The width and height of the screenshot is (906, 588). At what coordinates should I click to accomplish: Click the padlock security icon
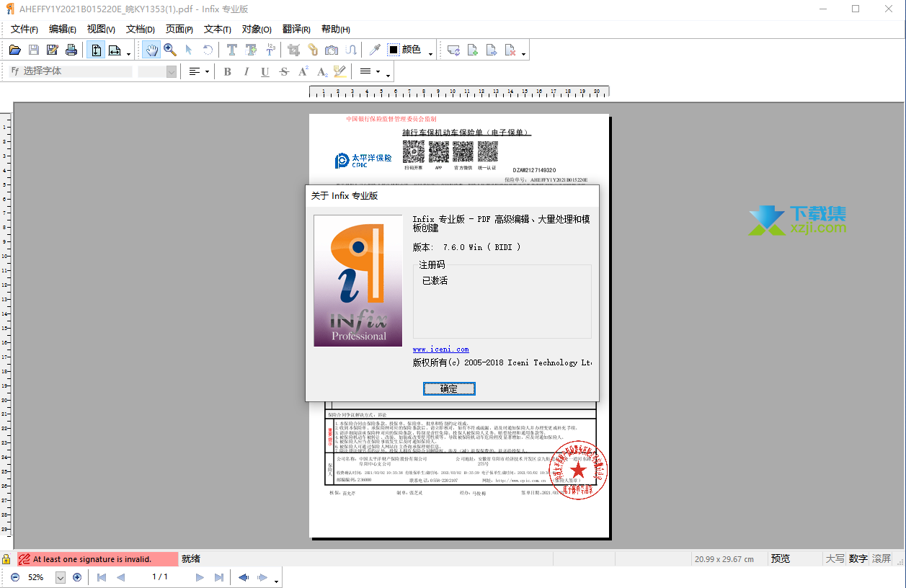pos(6,559)
